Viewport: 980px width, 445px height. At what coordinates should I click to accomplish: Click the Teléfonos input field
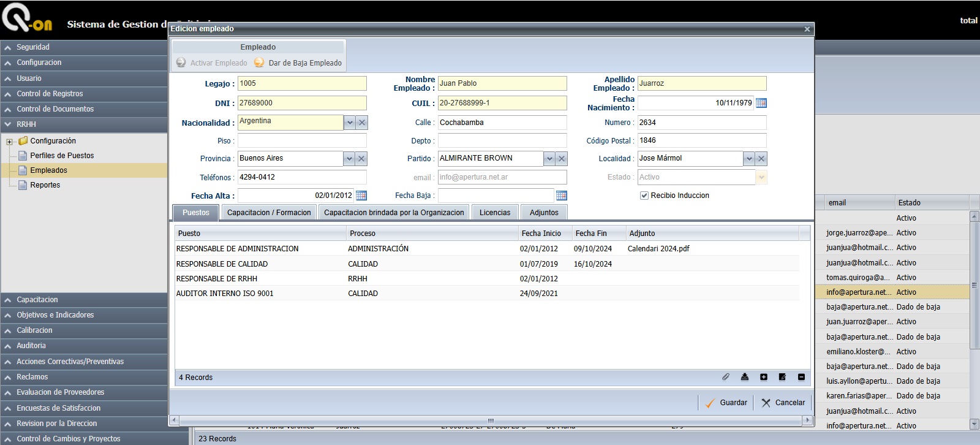point(302,177)
